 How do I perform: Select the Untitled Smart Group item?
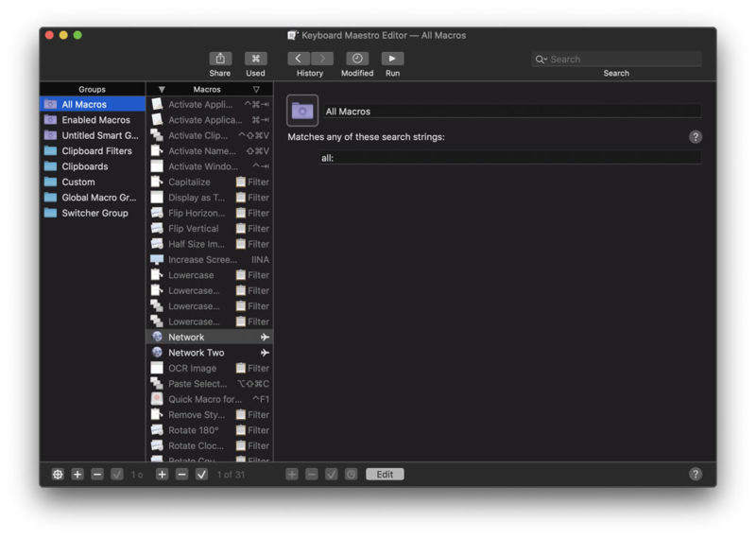point(92,135)
